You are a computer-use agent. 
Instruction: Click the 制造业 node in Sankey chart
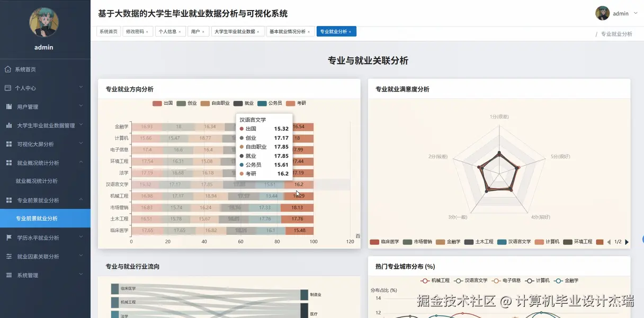tap(304, 295)
